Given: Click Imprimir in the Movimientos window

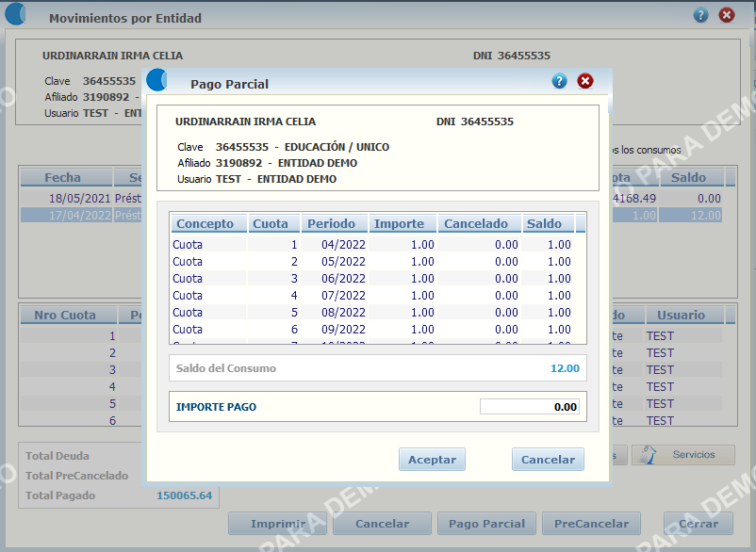Looking at the screenshot, I should point(278,524).
